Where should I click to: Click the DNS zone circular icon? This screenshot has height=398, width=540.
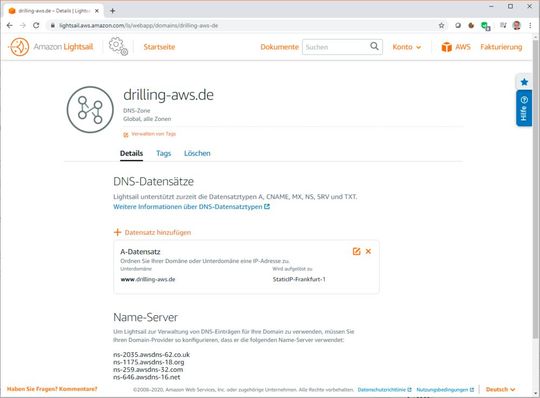click(90, 109)
